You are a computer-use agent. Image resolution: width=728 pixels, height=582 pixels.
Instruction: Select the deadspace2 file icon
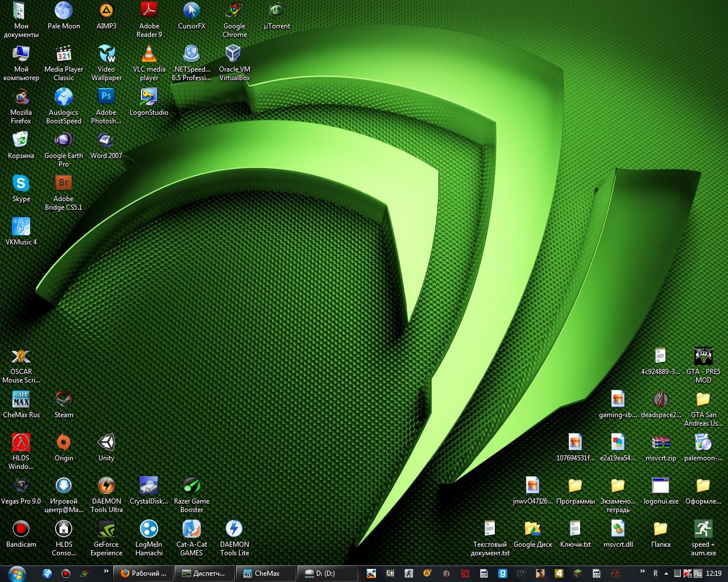(661, 405)
